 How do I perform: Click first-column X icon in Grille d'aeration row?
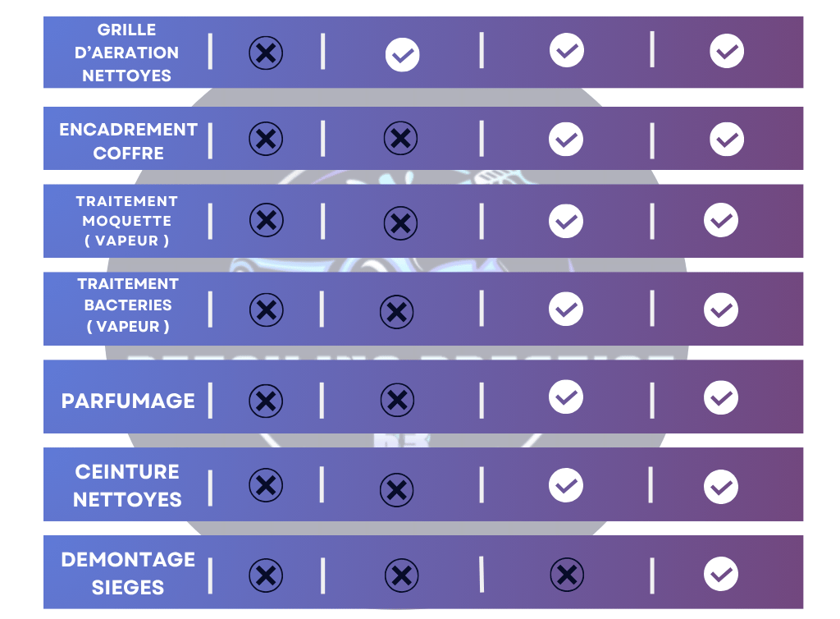[x=266, y=53]
